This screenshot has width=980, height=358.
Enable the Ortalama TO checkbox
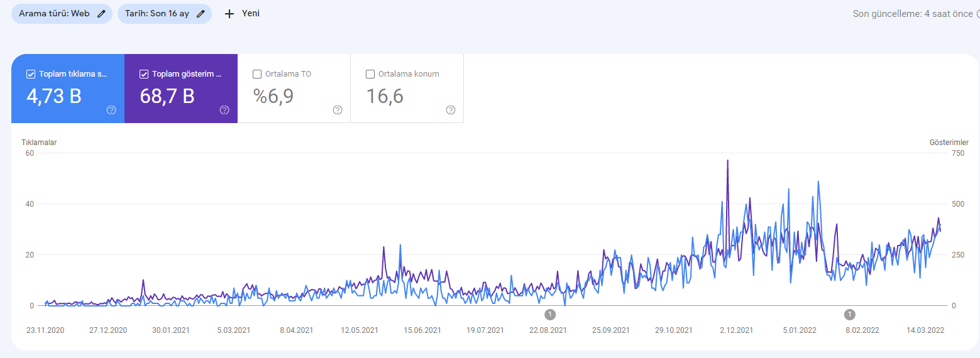(257, 74)
